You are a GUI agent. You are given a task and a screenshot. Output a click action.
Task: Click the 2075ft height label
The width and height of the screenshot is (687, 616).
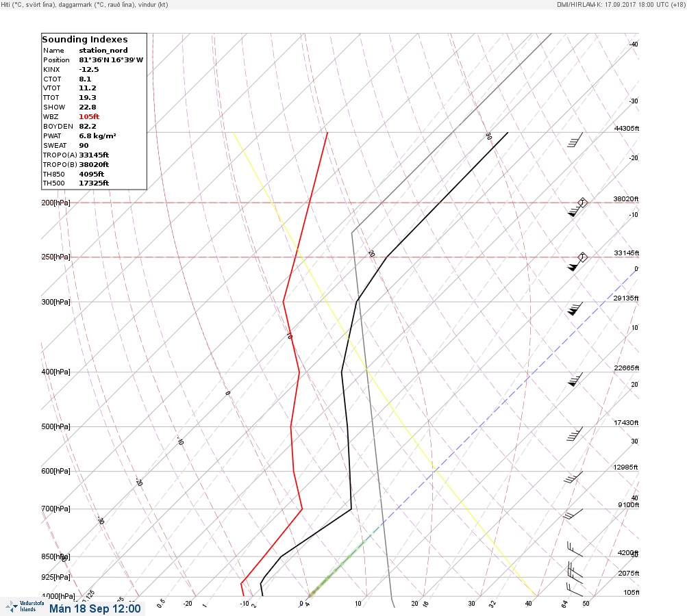629,573
